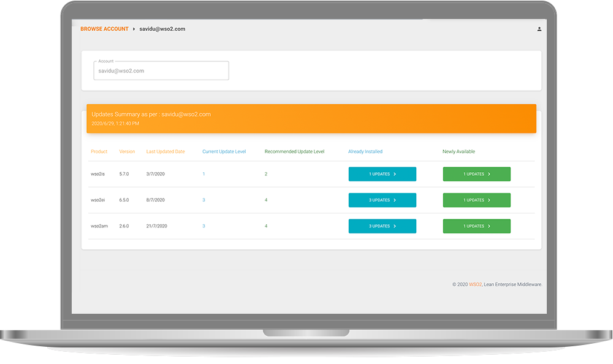Select savidu@wso2.com breadcrumb text
This screenshot has height=364, width=613.
tap(162, 29)
